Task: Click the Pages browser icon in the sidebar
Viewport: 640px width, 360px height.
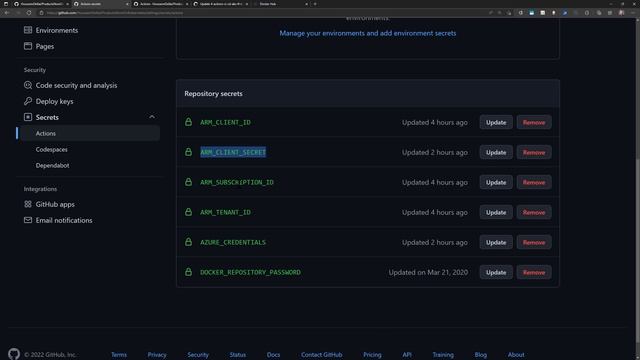Action: pyautogui.click(x=28, y=46)
